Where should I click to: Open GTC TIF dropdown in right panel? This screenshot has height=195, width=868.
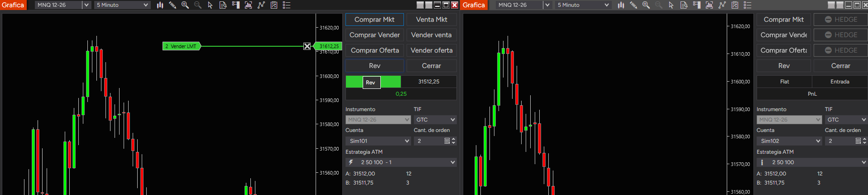point(846,120)
